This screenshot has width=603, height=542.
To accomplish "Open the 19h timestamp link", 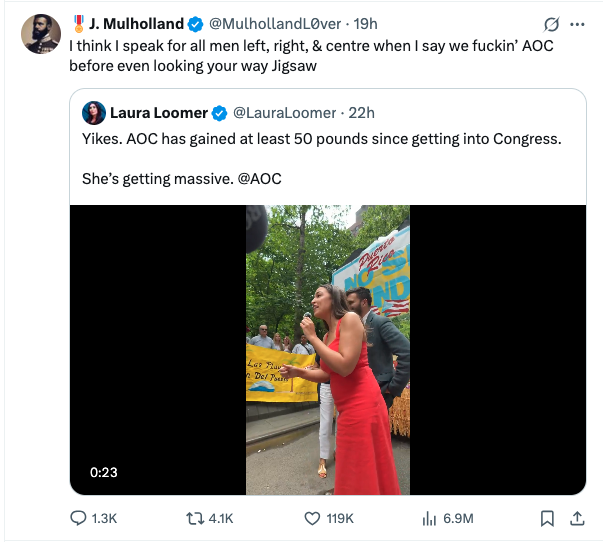I will coord(365,24).
